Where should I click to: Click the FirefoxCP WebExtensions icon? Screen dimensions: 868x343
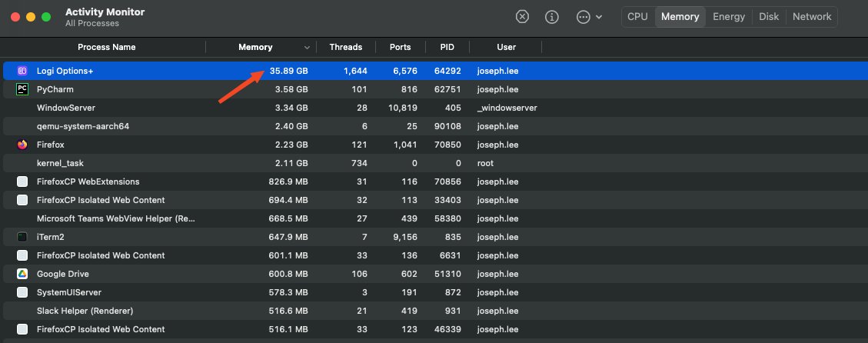[22, 181]
